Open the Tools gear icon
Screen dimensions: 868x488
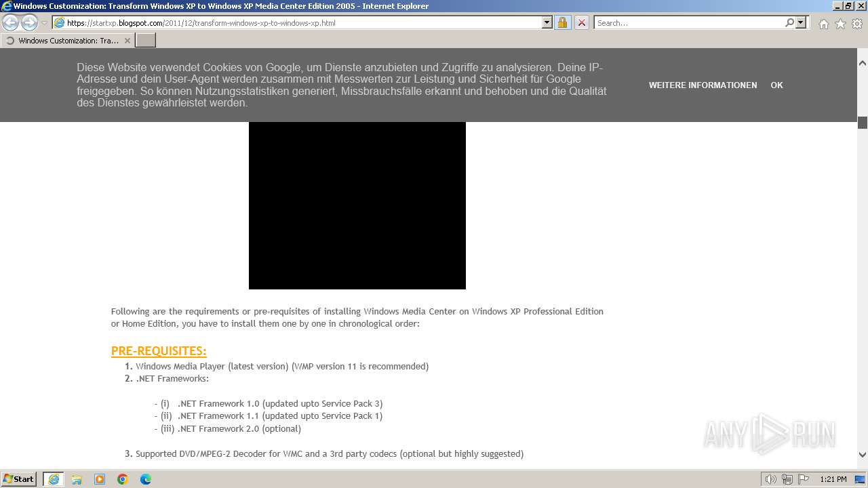point(857,24)
